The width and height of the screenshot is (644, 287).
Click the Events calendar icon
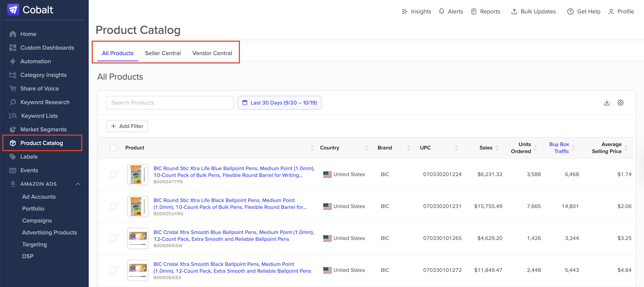click(x=13, y=170)
